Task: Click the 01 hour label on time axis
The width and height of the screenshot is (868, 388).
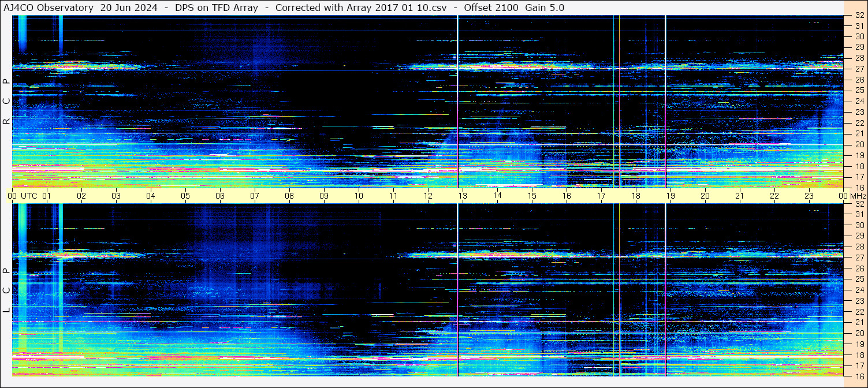Action: coord(47,196)
